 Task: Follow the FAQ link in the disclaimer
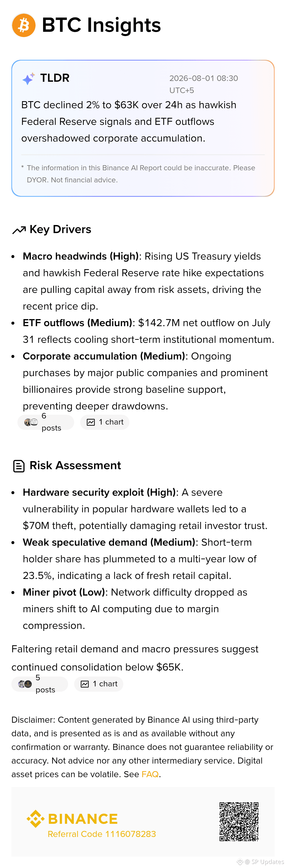click(x=150, y=774)
